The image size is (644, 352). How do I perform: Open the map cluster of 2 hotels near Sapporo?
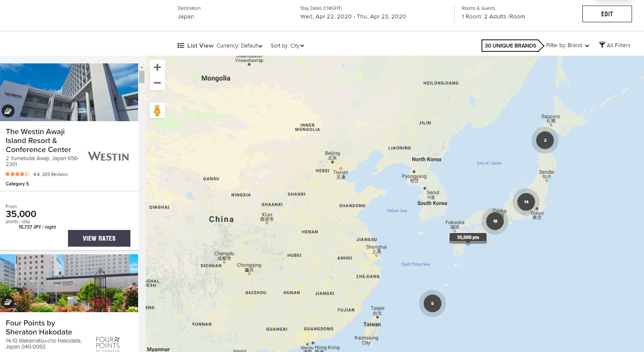(x=545, y=140)
